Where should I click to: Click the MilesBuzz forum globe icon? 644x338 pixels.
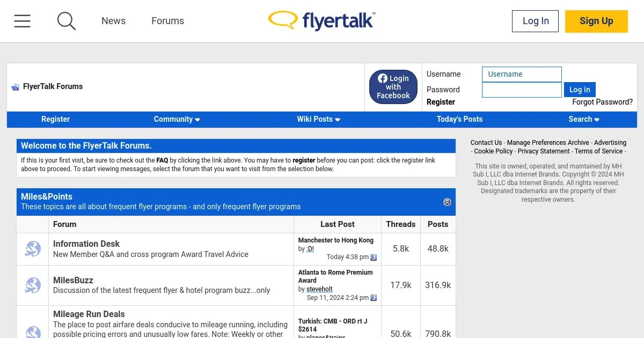tap(33, 285)
